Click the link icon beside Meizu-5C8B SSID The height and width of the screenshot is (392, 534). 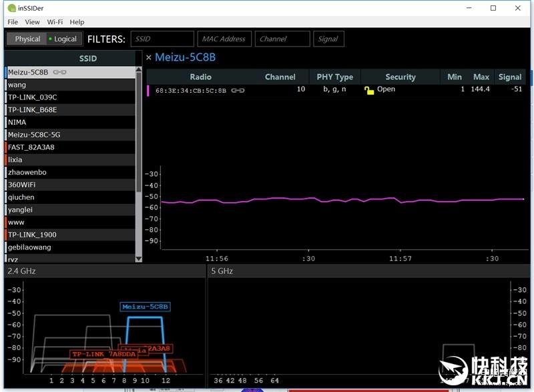pyautogui.click(x=59, y=72)
